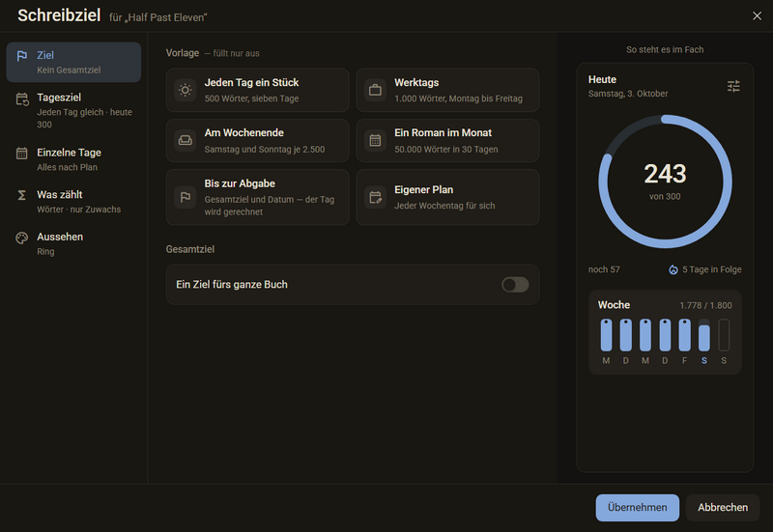This screenshot has height=532, width=773.
Task: Click sun icon on Jeden Tag ein Stück
Action: click(186, 90)
